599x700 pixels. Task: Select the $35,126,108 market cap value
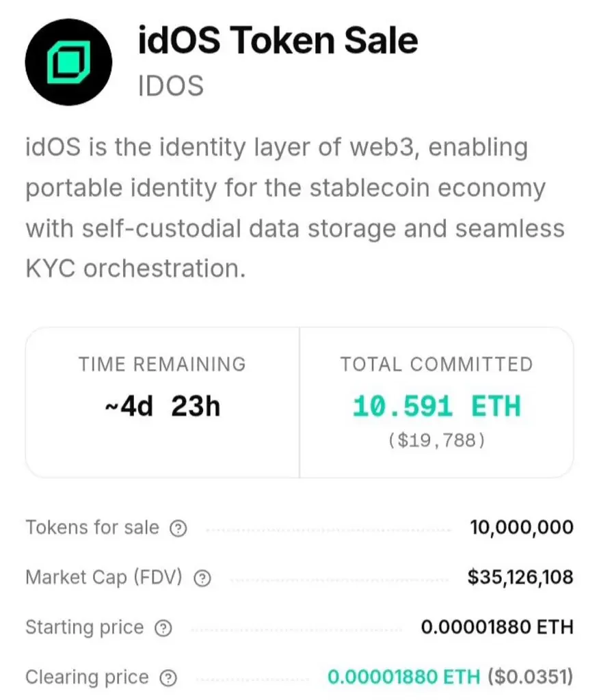[x=520, y=577]
